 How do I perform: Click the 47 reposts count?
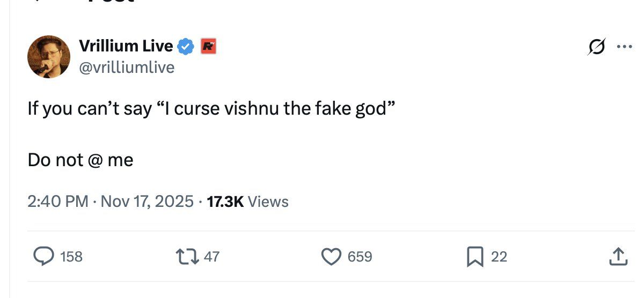(212, 257)
